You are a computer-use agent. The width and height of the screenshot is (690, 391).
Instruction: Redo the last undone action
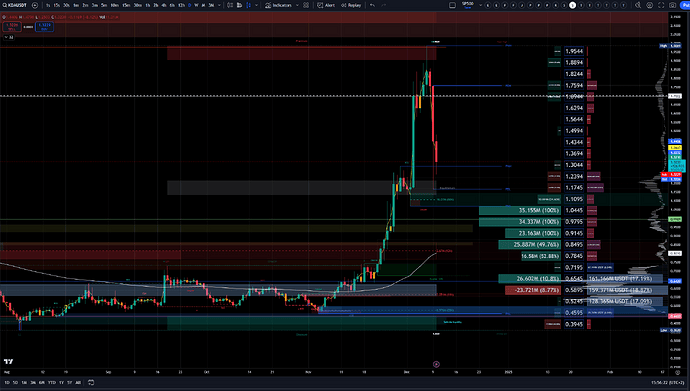tap(383, 5)
